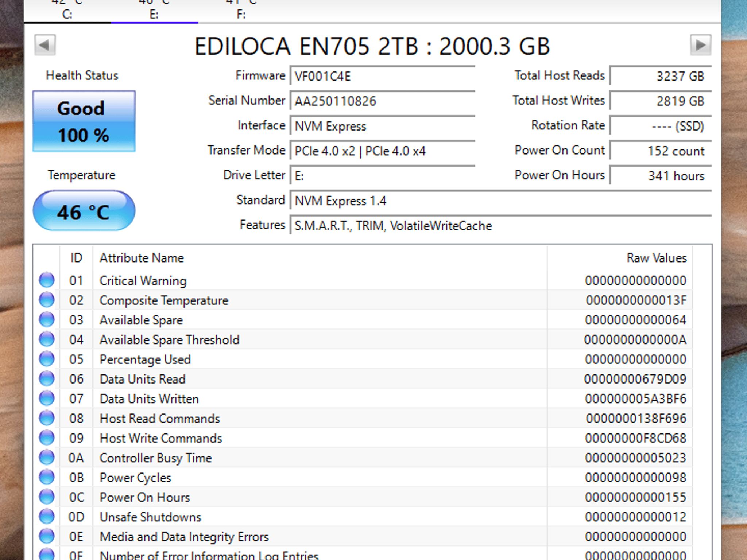Click status circle for Data Units Read

pos(47,378)
